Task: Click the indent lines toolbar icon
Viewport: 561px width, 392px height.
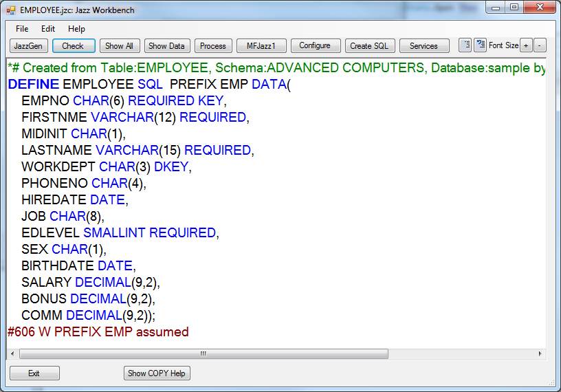Action: (x=480, y=45)
